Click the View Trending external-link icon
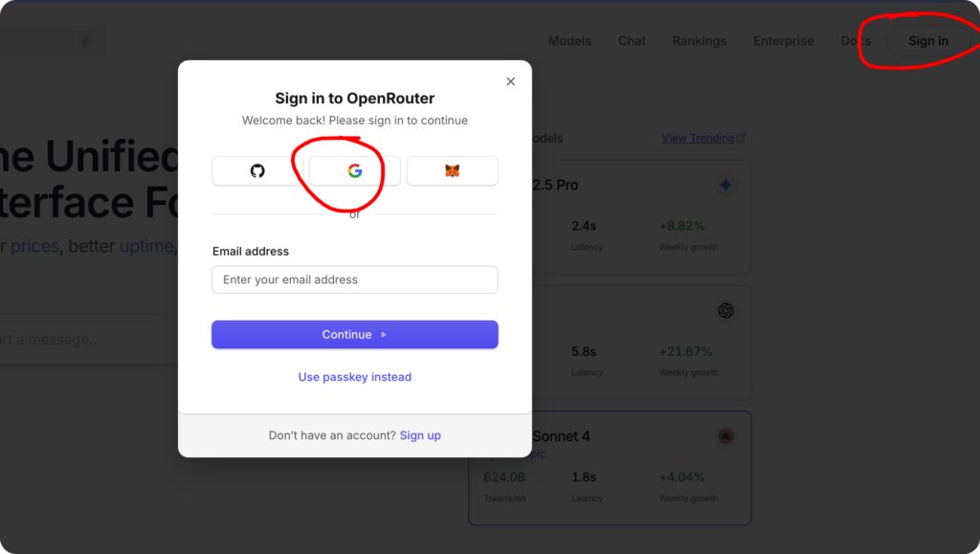This screenshot has width=980, height=554. tap(741, 139)
